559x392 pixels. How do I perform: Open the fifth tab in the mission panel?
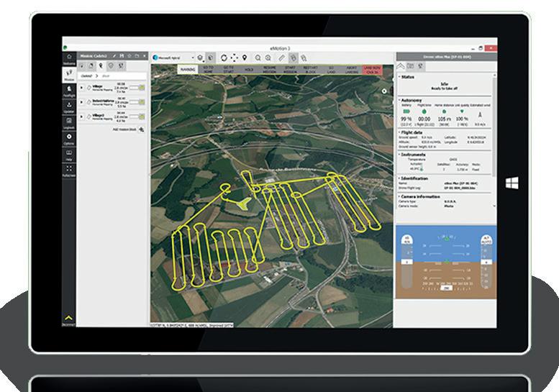[x=121, y=66]
